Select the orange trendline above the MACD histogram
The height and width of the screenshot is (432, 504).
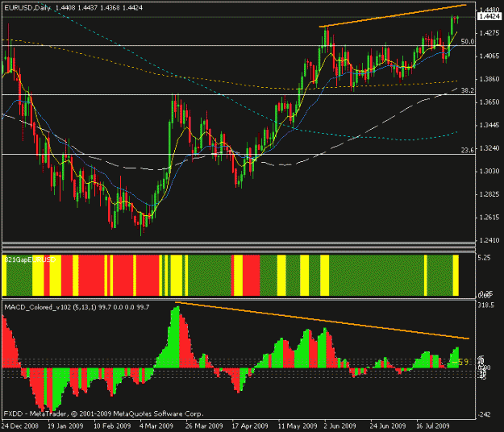[x=322, y=320]
